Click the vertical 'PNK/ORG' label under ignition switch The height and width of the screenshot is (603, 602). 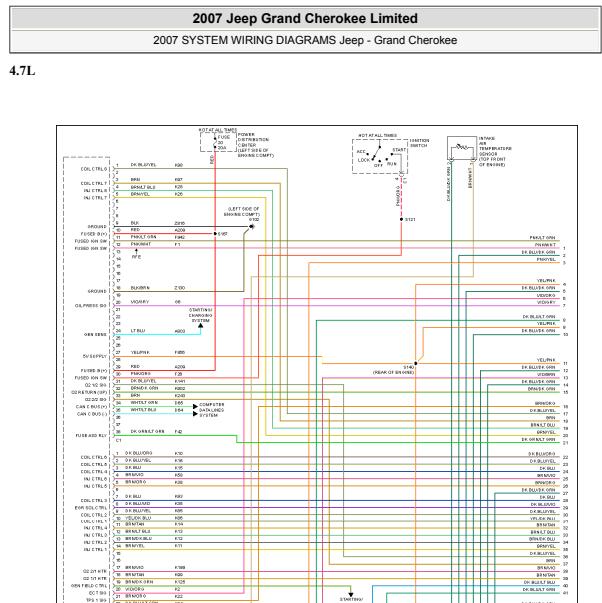click(x=397, y=196)
